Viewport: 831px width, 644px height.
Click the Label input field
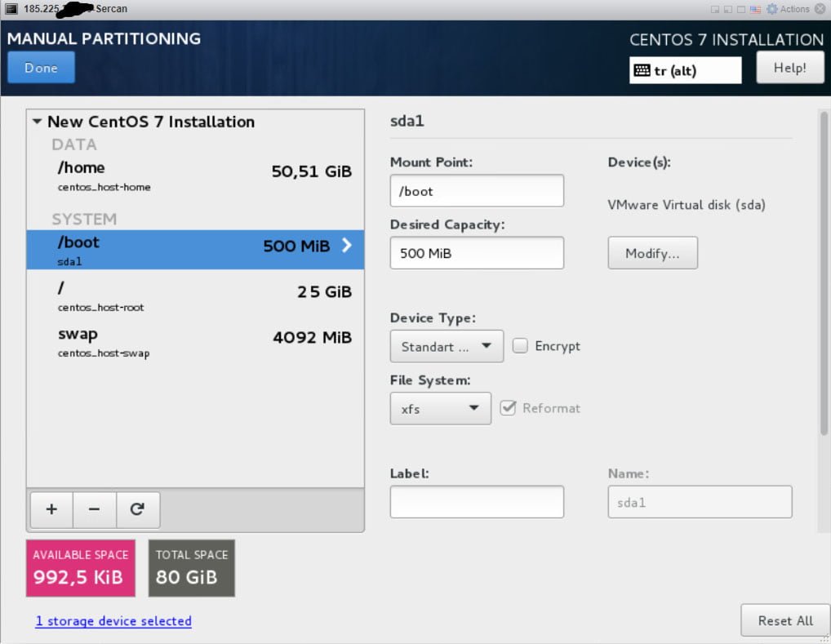477,501
